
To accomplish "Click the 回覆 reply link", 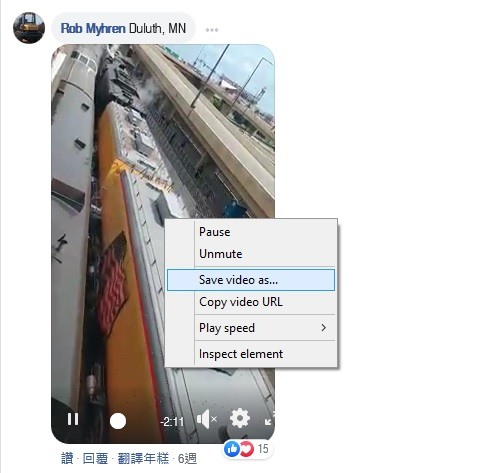I will 95,458.
